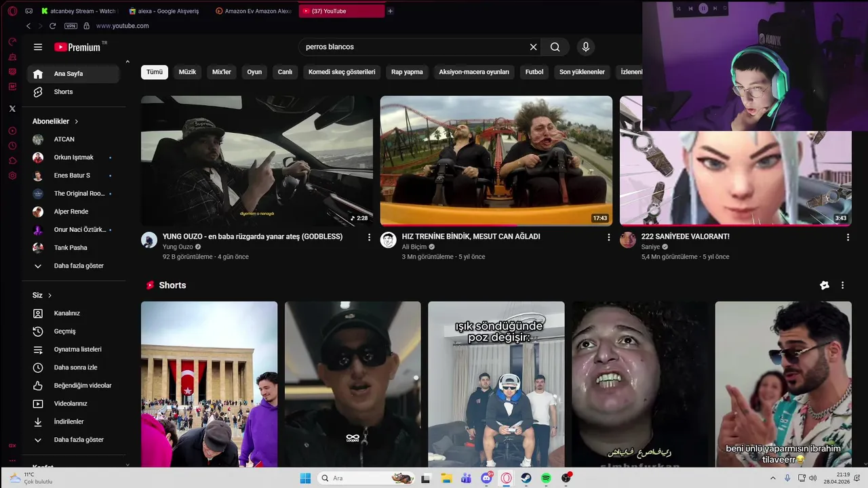Image resolution: width=868 pixels, height=488 pixels.
Task: Switch to Amazon Ev Amazon Alexa tab
Action: click(x=254, y=11)
